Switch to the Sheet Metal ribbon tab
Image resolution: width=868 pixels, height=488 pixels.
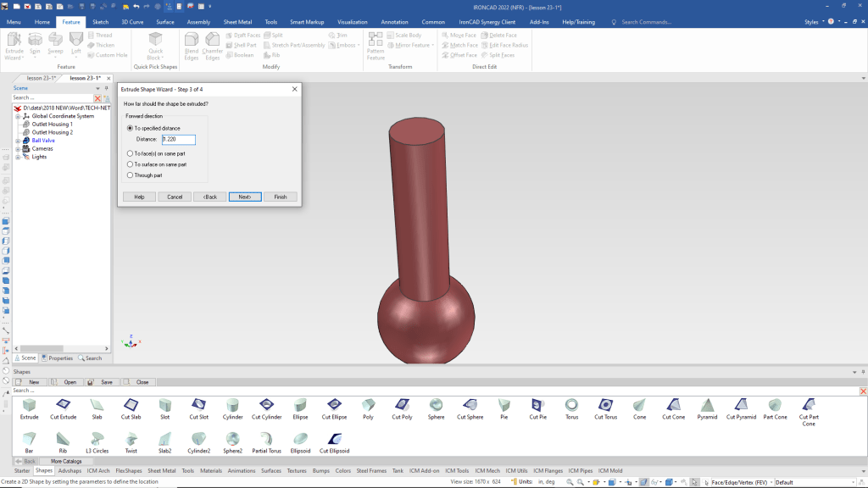236,22
